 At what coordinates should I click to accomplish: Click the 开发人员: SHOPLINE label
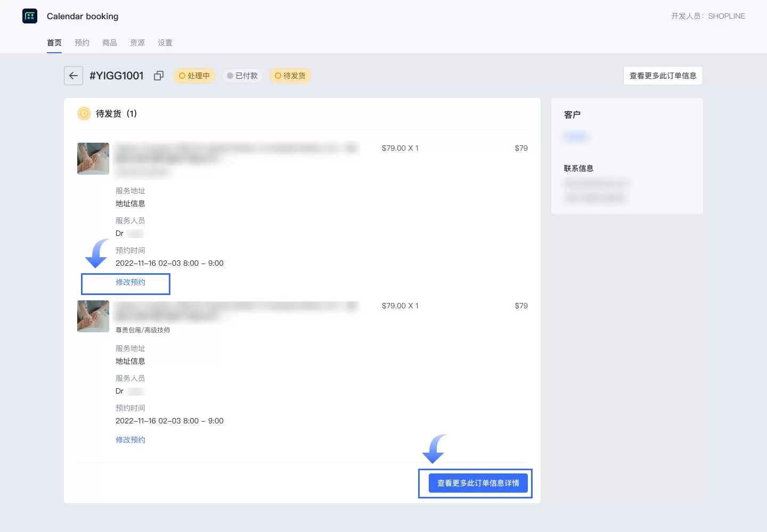[x=708, y=16]
